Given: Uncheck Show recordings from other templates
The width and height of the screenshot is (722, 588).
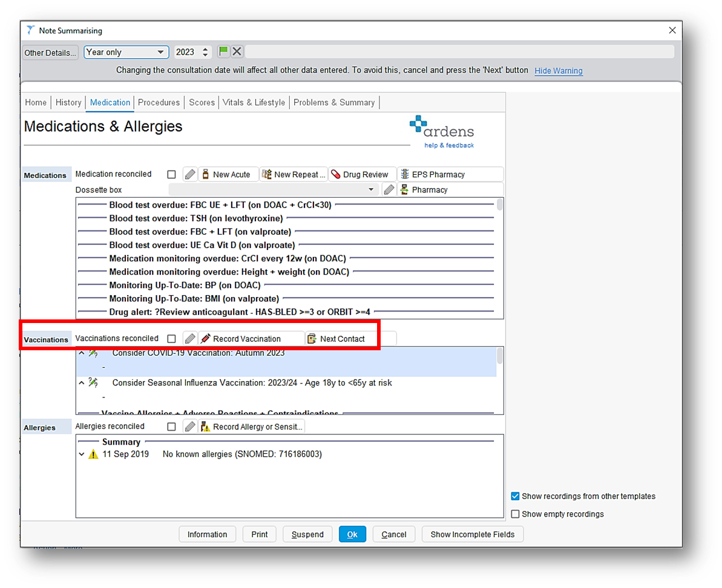Looking at the screenshot, I should coord(515,496).
